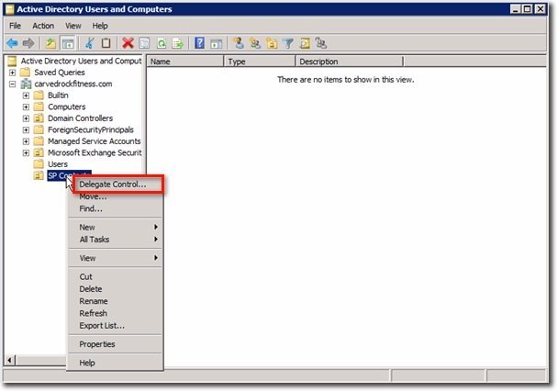558x392 pixels.
Task: Sort by the Name column header
Action: pos(185,62)
